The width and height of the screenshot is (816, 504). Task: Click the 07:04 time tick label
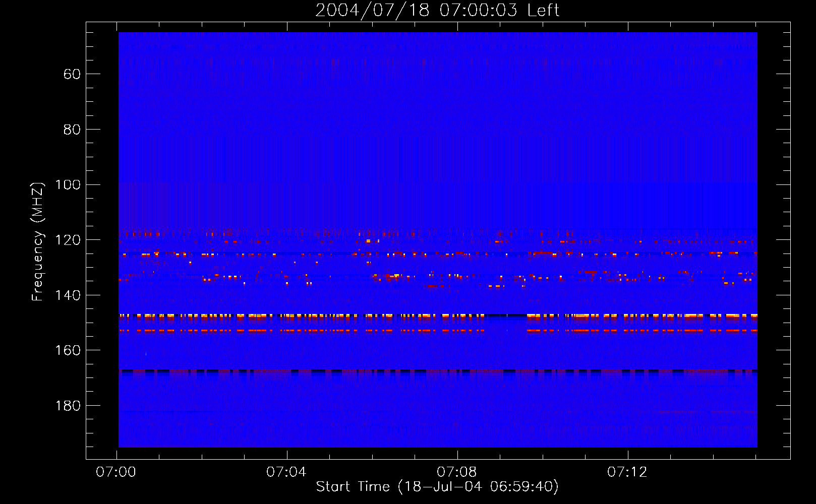point(286,472)
